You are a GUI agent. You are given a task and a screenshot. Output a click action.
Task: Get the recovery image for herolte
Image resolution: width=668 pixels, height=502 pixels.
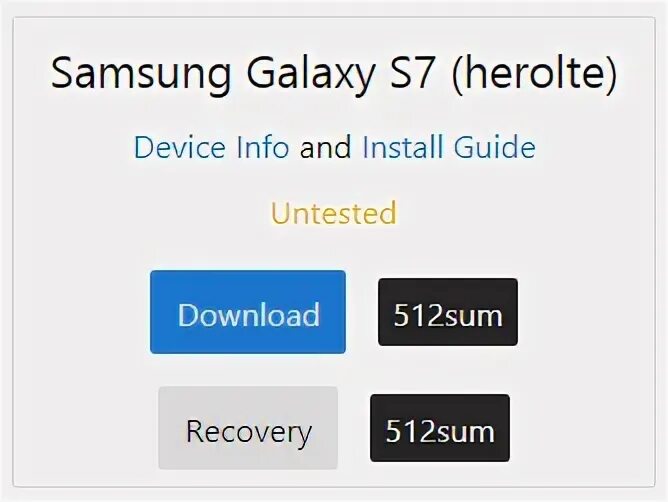[x=248, y=428]
